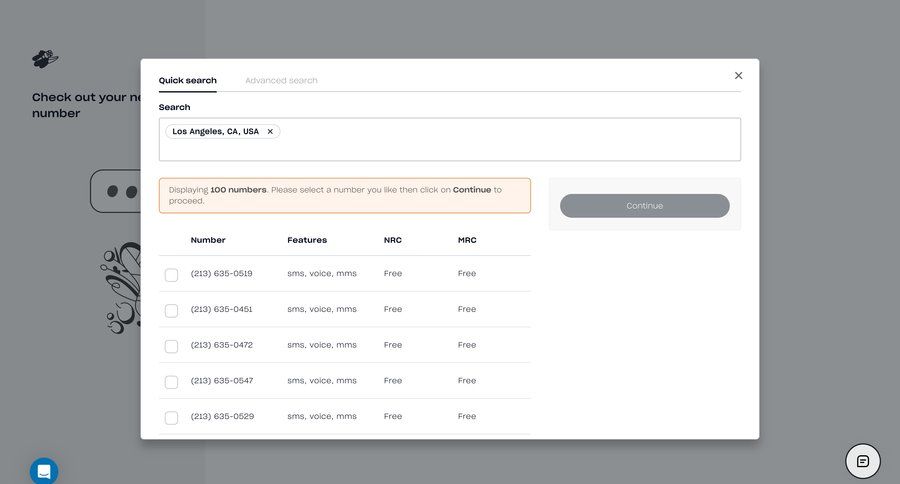Click the Continue button

pos(645,206)
